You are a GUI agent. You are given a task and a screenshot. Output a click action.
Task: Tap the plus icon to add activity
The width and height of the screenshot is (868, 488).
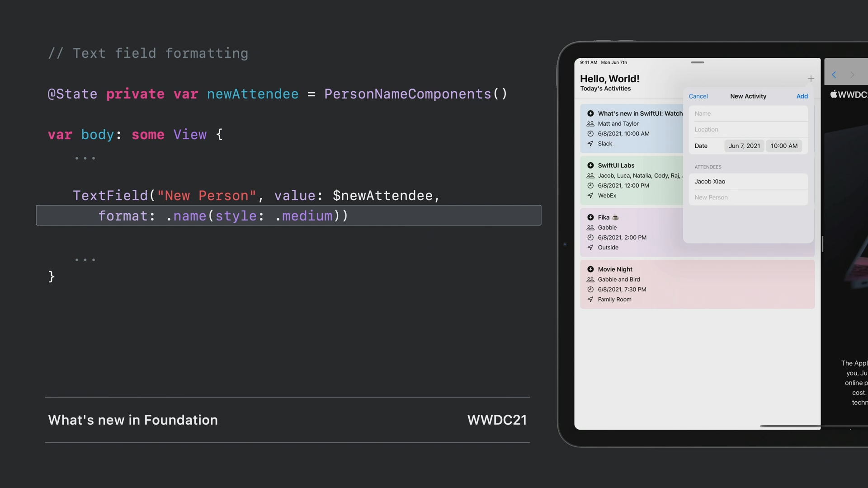[x=811, y=79]
